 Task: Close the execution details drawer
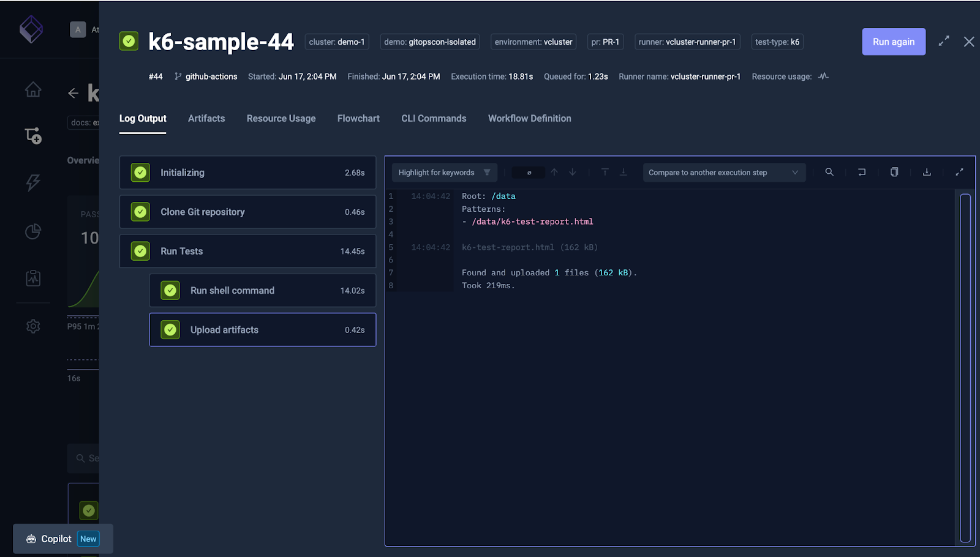[x=969, y=42]
